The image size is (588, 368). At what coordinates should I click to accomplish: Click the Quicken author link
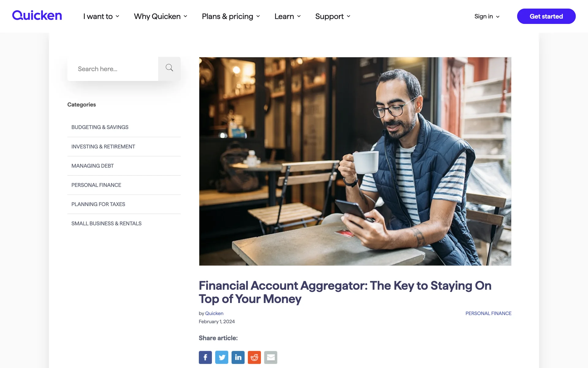[214, 313]
